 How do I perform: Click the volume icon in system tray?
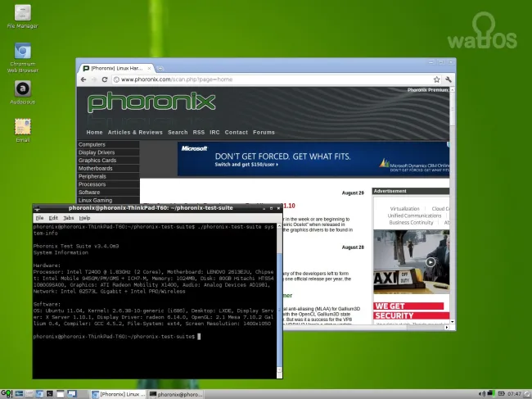tap(481, 394)
